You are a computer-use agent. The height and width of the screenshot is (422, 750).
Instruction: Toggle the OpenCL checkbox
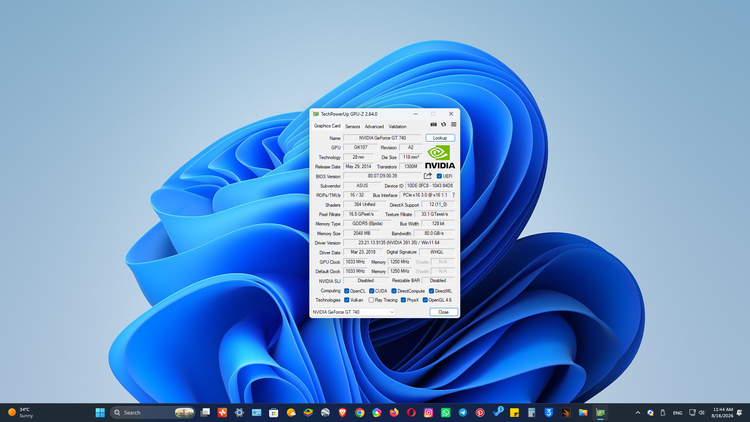(346, 291)
